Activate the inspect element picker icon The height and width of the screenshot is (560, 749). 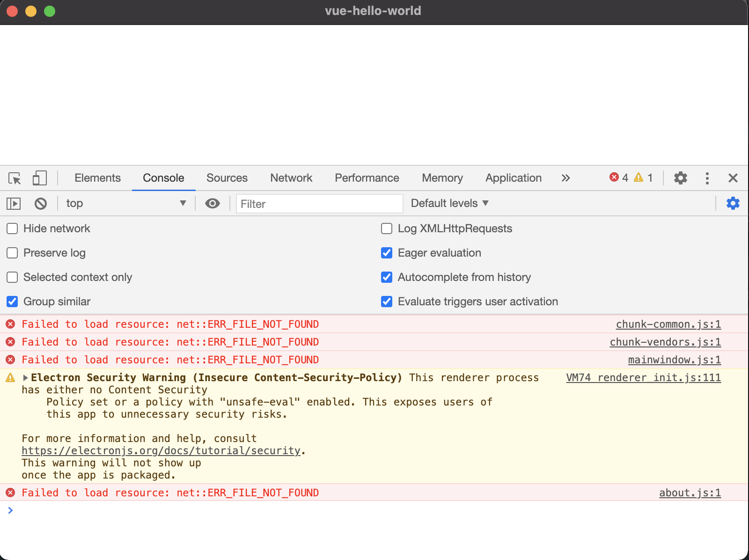(15, 178)
